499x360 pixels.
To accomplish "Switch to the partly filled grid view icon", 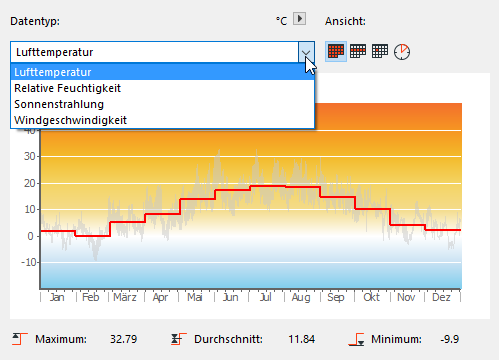I will [358, 51].
